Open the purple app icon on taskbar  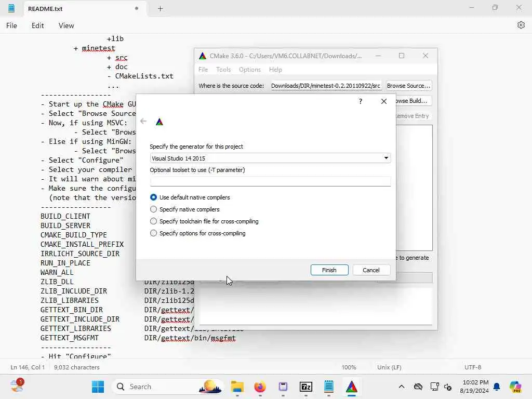point(283,387)
